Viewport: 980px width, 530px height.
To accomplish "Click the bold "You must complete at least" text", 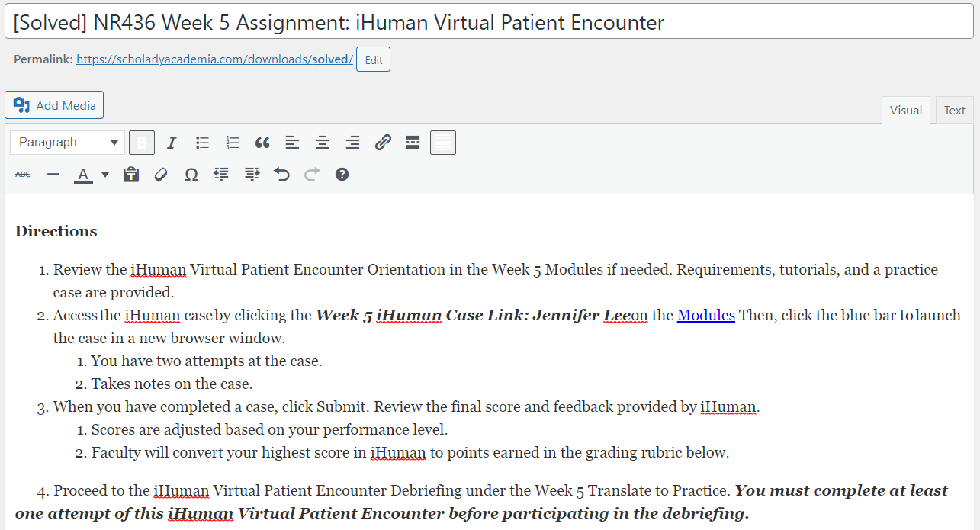I will [x=841, y=490].
